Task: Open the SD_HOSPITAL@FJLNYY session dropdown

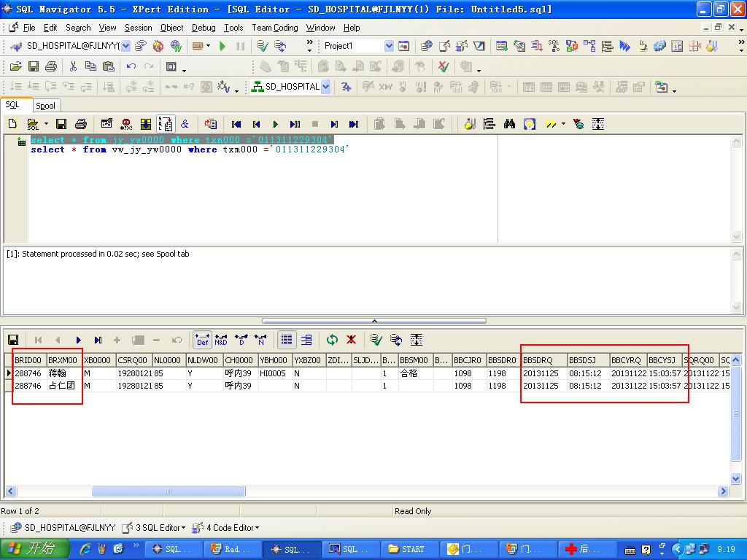Action: [x=125, y=46]
